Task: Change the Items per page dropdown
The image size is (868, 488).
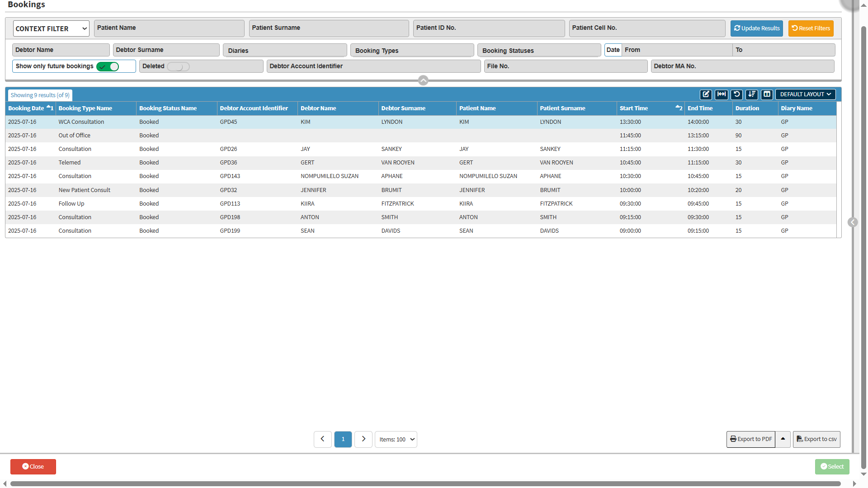Action: tap(396, 439)
